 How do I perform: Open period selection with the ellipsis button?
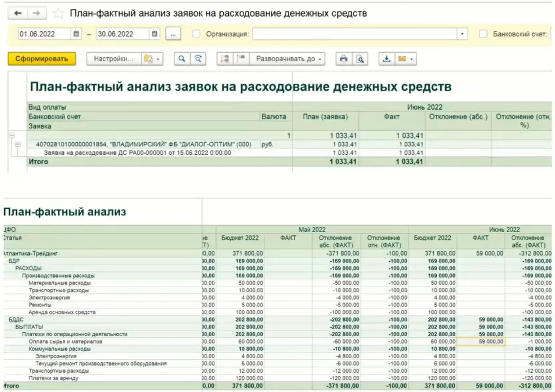click(x=173, y=34)
